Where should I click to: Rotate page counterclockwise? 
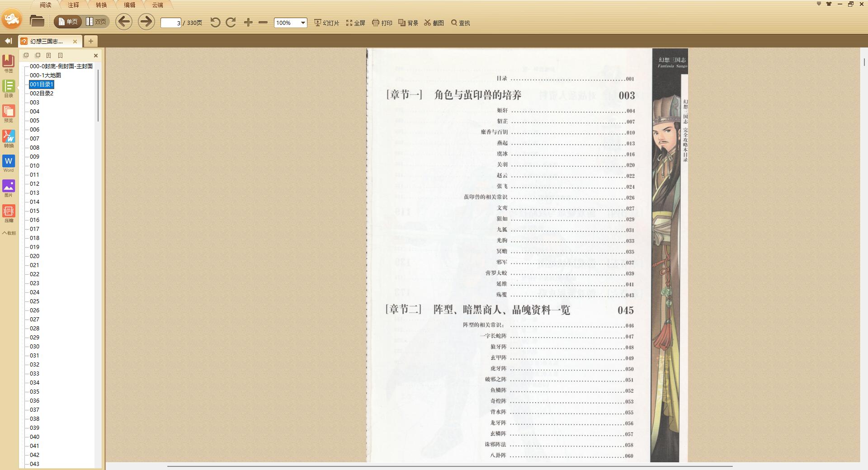(215, 23)
